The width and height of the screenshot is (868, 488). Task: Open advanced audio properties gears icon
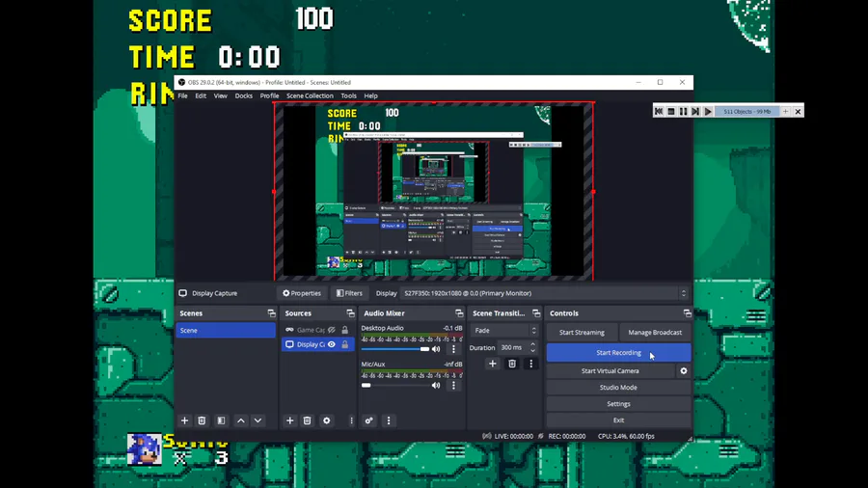point(368,420)
